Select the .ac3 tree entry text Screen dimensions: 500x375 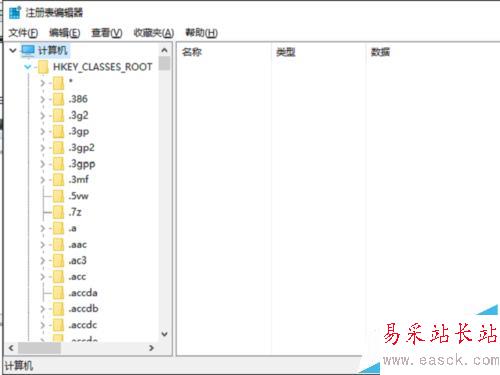pos(78,260)
